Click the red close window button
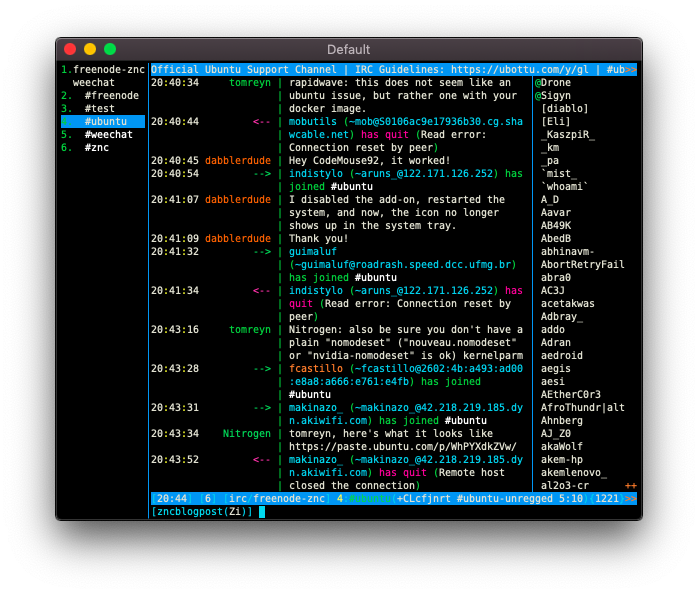698x594 pixels. point(70,49)
